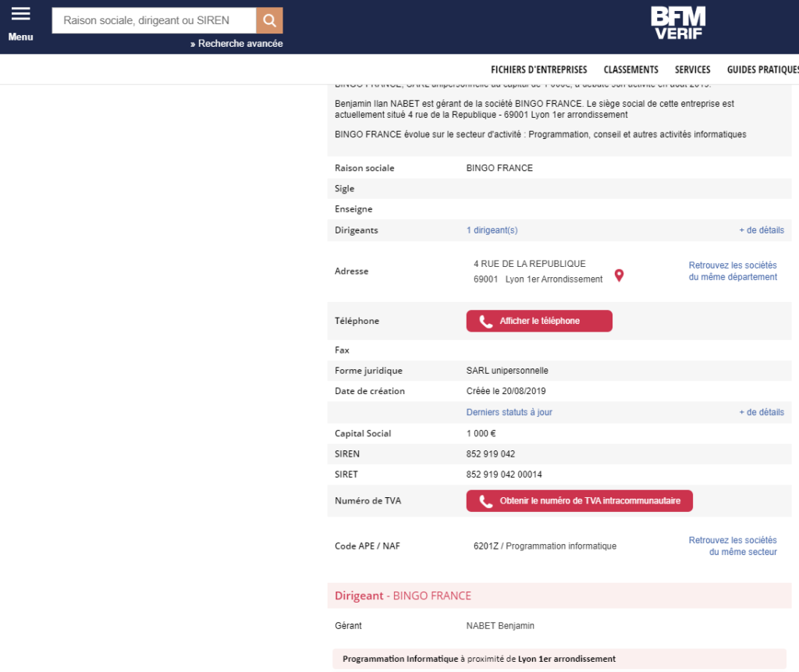Select the SIRET value 852 919 042 00014
Screen dimensions: 799x672
pyautogui.click(x=504, y=475)
